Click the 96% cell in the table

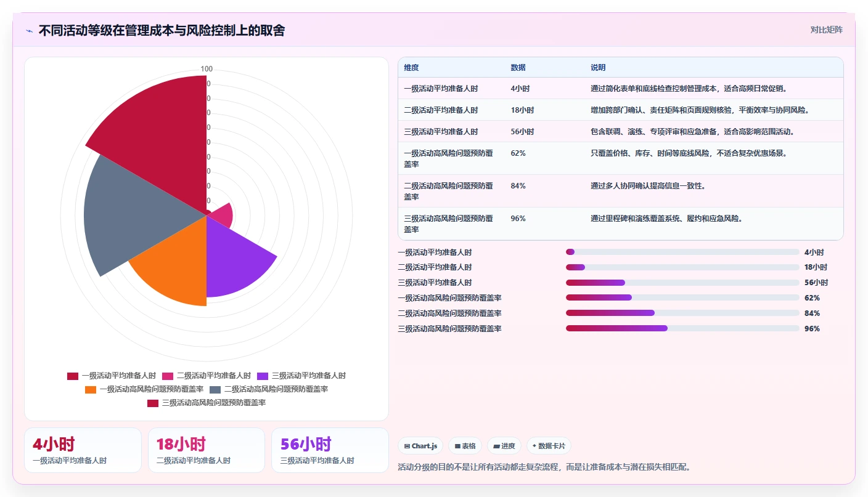[518, 219]
